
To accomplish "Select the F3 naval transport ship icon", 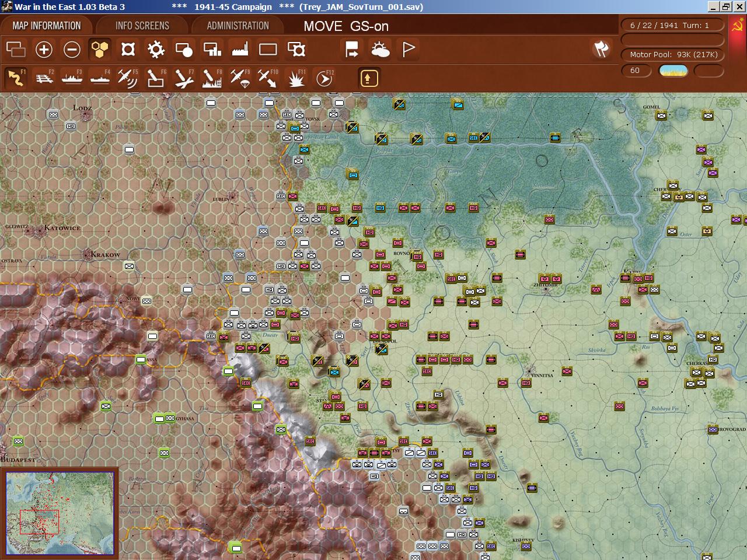I will pyautogui.click(x=72, y=78).
